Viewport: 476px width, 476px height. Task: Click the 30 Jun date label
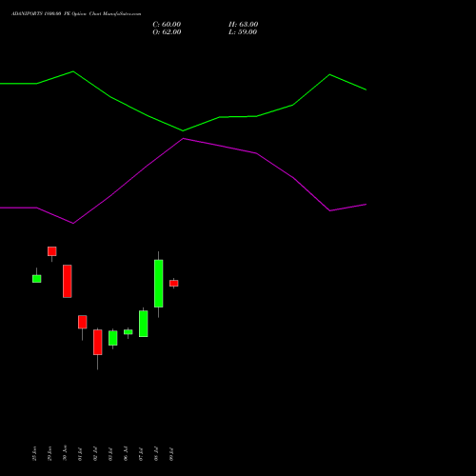(65, 453)
